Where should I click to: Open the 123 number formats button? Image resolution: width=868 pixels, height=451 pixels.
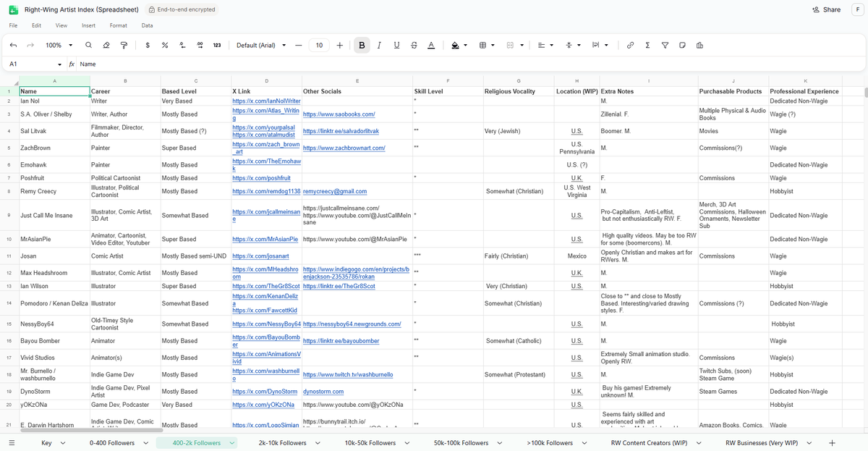pos(217,45)
